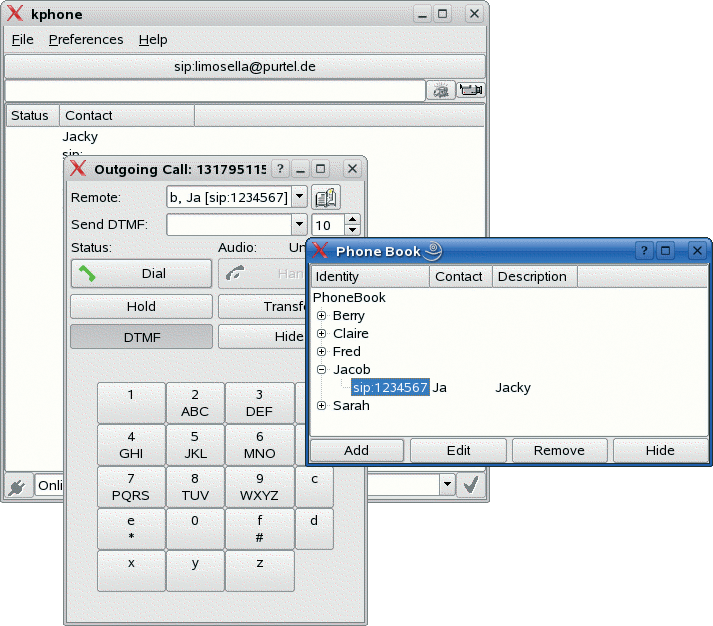The height and width of the screenshot is (626, 713).
Task: Select the Jacky contact in kphone list
Action: pos(80,136)
